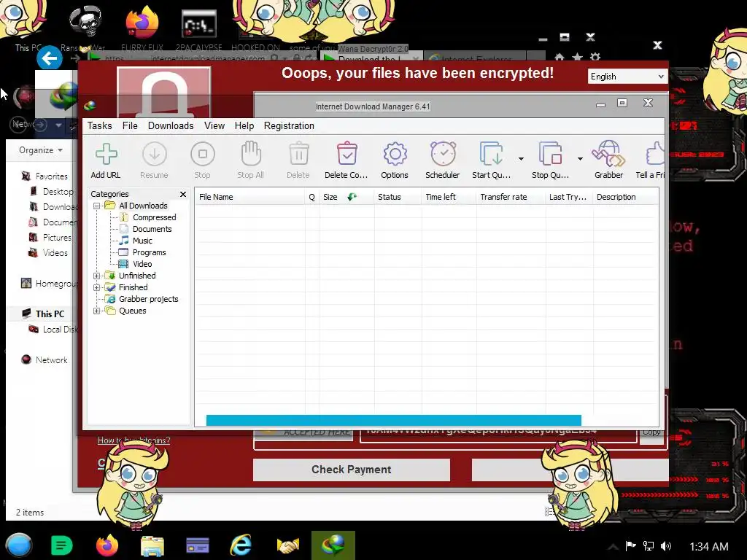Open the Help menu

pyautogui.click(x=244, y=125)
